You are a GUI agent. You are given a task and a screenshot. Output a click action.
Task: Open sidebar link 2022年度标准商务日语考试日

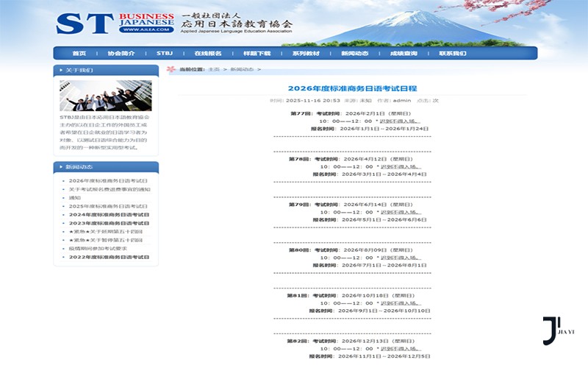[x=109, y=257]
